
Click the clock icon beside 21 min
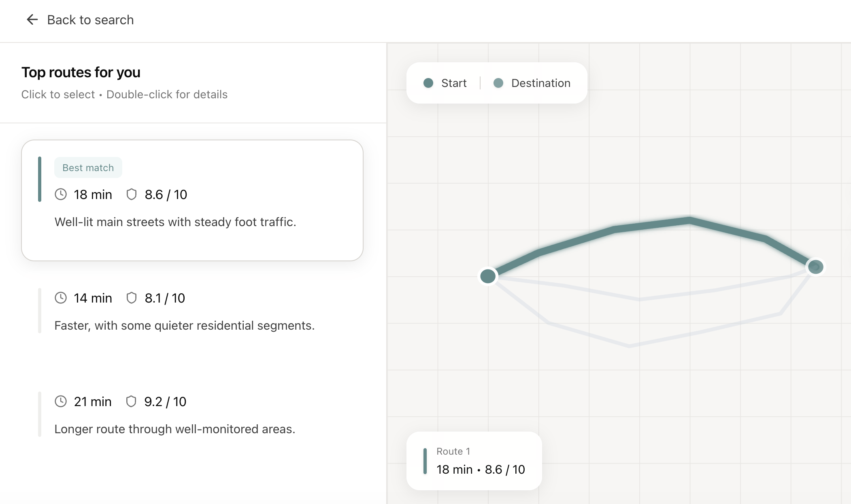tap(61, 402)
